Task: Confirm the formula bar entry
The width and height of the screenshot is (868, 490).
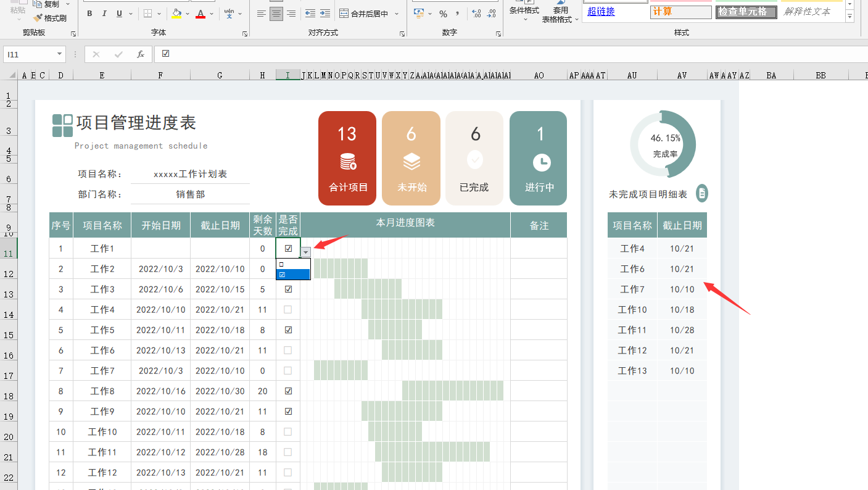Action: point(118,54)
